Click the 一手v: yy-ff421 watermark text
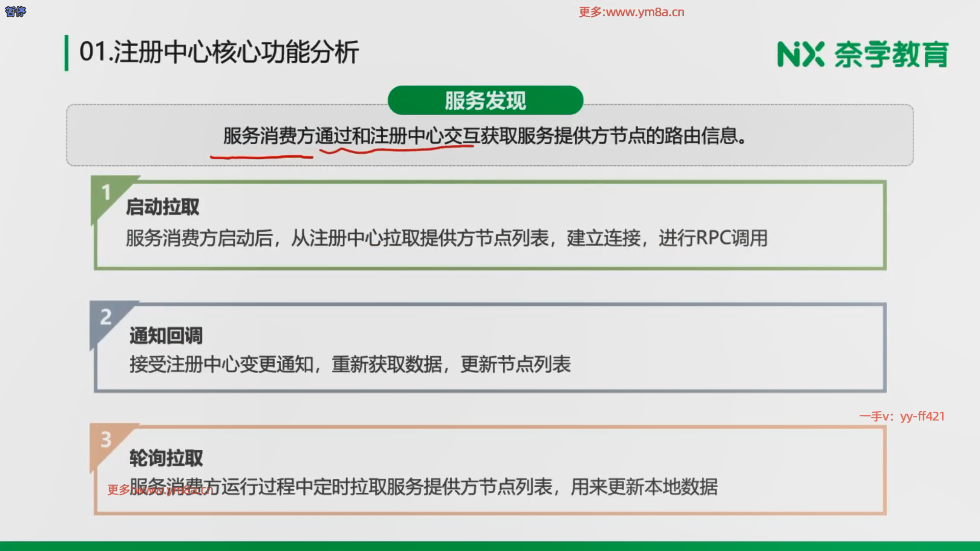980x551 pixels. click(901, 416)
